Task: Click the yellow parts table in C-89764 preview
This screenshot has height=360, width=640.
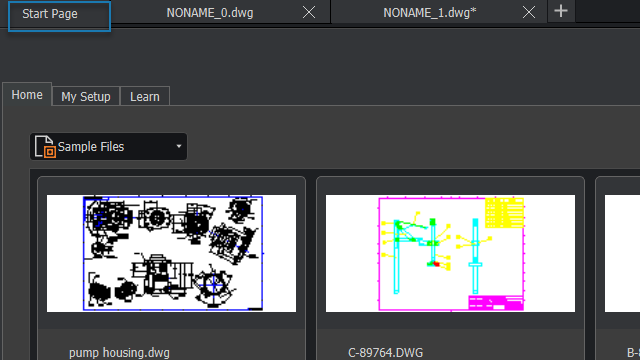Action: click(x=504, y=213)
